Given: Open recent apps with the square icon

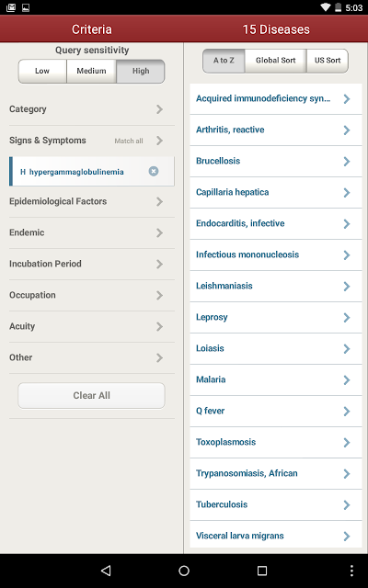Looking at the screenshot, I should (x=262, y=571).
